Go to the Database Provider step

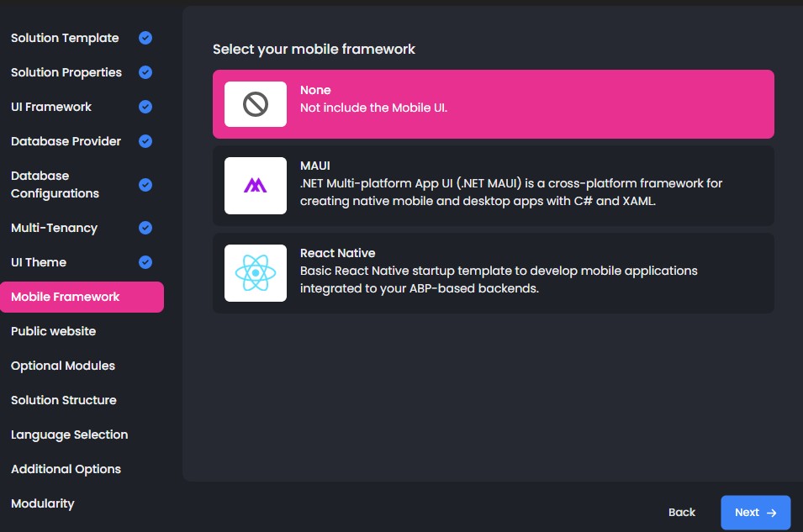(x=66, y=141)
